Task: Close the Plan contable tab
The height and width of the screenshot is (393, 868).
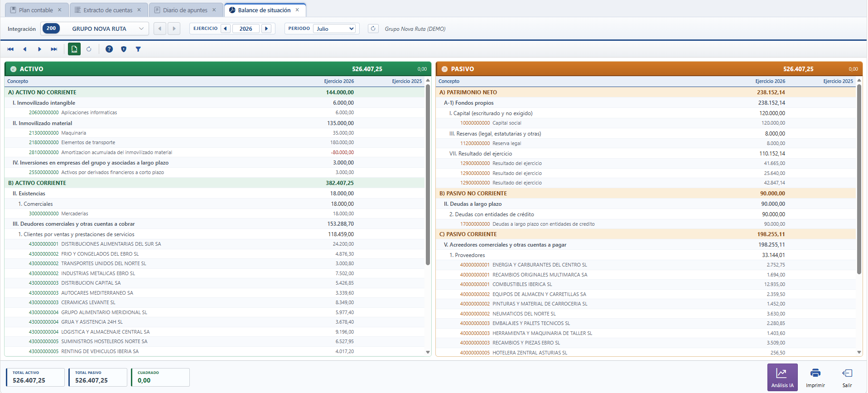Action: point(60,10)
